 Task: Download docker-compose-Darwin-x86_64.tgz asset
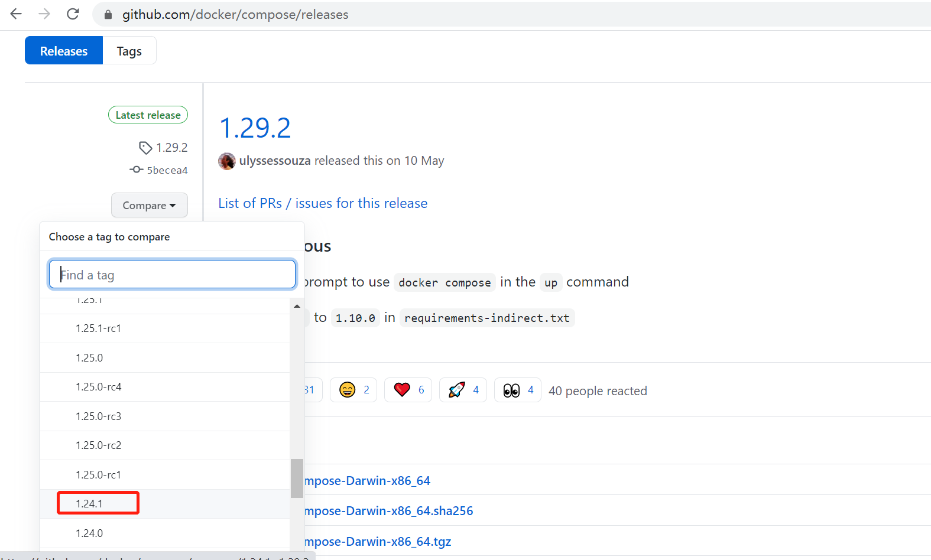point(378,542)
